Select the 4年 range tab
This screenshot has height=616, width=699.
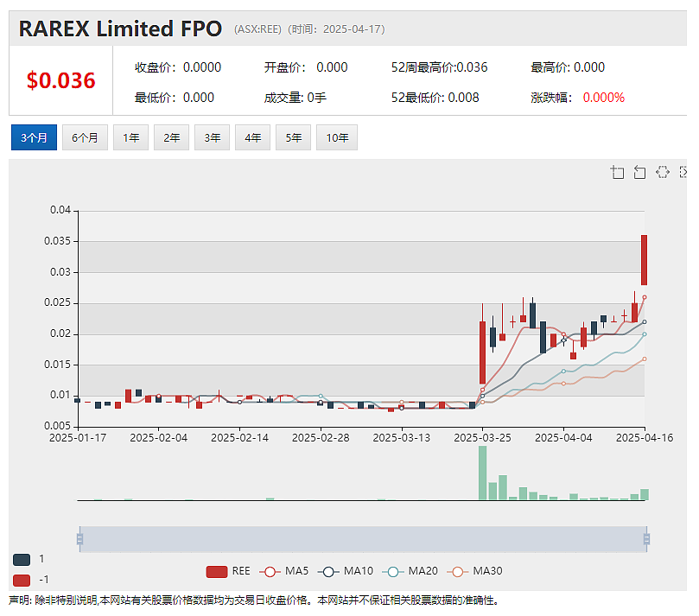[x=252, y=137]
